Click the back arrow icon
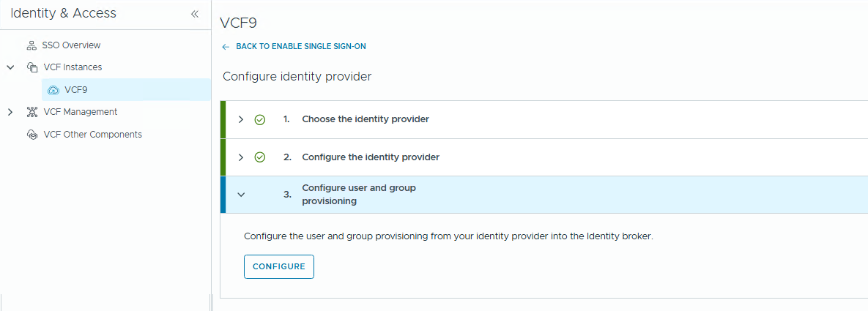 (x=226, y=47)
